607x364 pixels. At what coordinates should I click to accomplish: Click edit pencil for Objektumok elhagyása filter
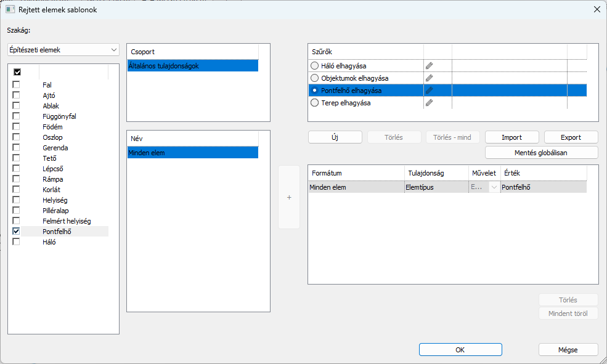tap(429, 78)
